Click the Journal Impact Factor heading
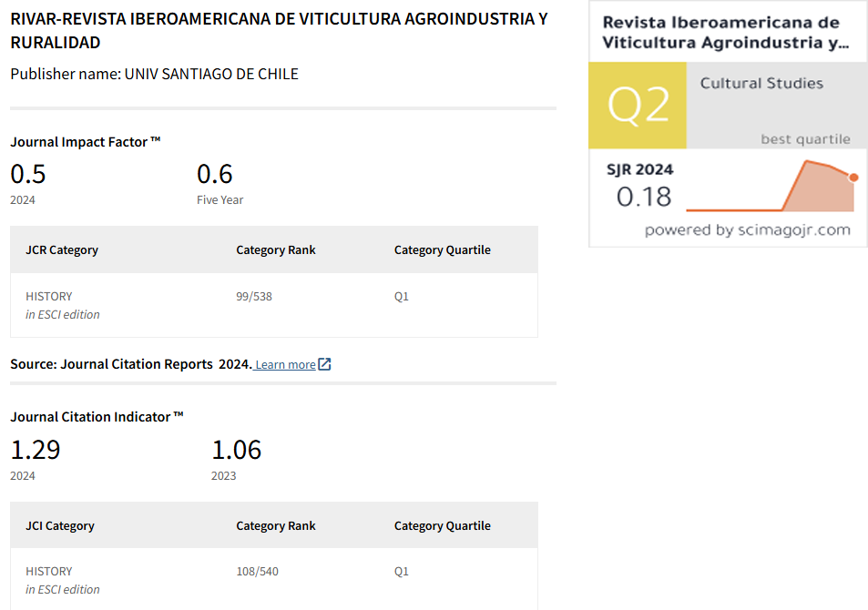Screen dimensions: 868x610 86,141
